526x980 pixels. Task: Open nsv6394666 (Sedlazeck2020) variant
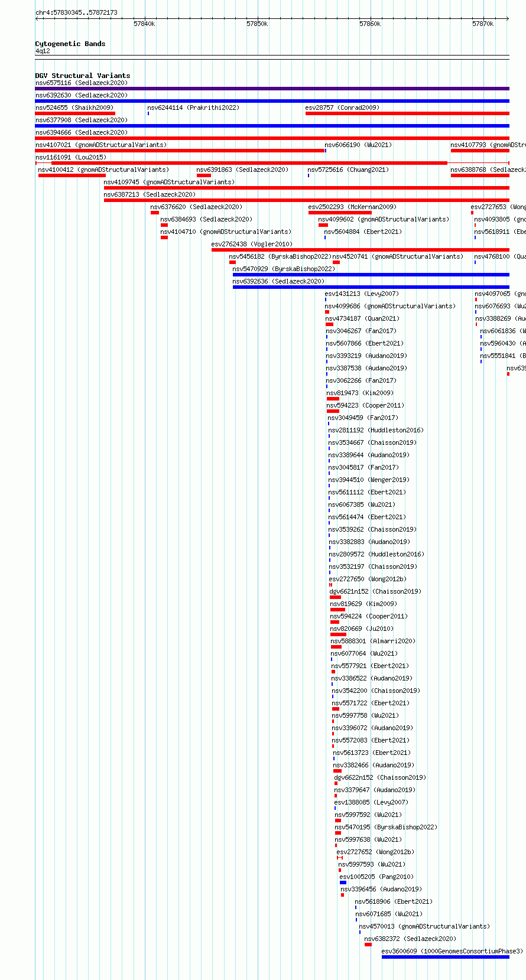click(82, 132)
